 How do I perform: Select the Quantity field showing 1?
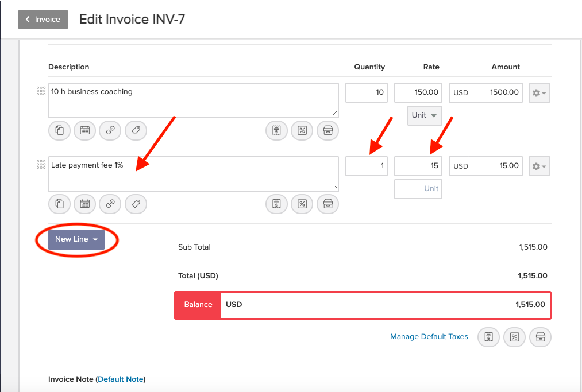(x=366, y=166)
